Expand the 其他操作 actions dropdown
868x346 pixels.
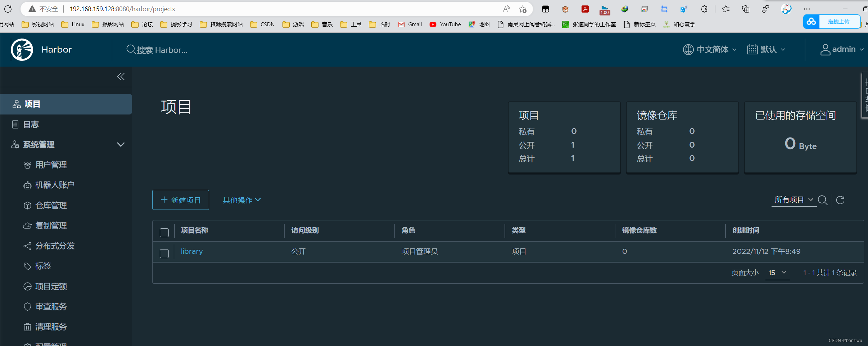(242, 200)
